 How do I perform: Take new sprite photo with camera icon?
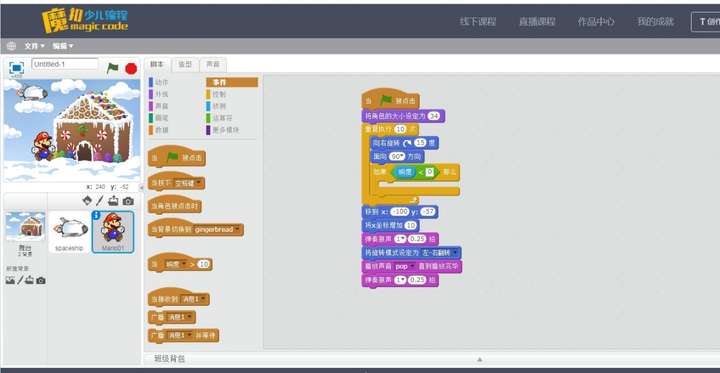[129, 201]
